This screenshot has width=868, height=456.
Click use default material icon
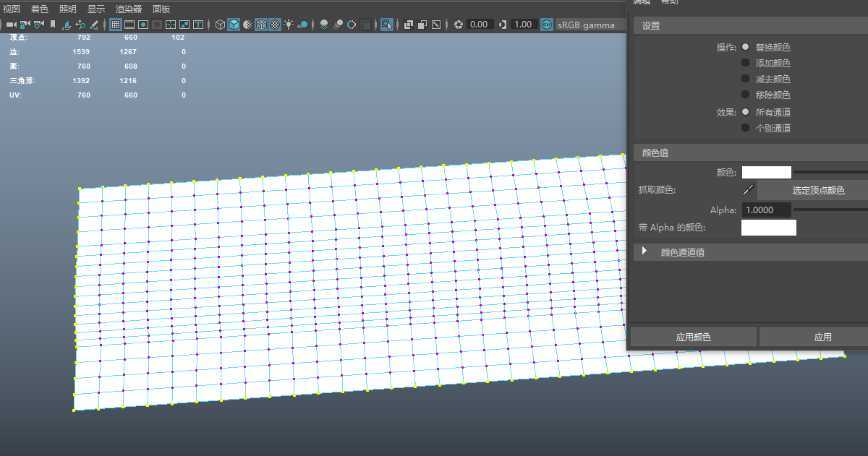tap(247, 25)
